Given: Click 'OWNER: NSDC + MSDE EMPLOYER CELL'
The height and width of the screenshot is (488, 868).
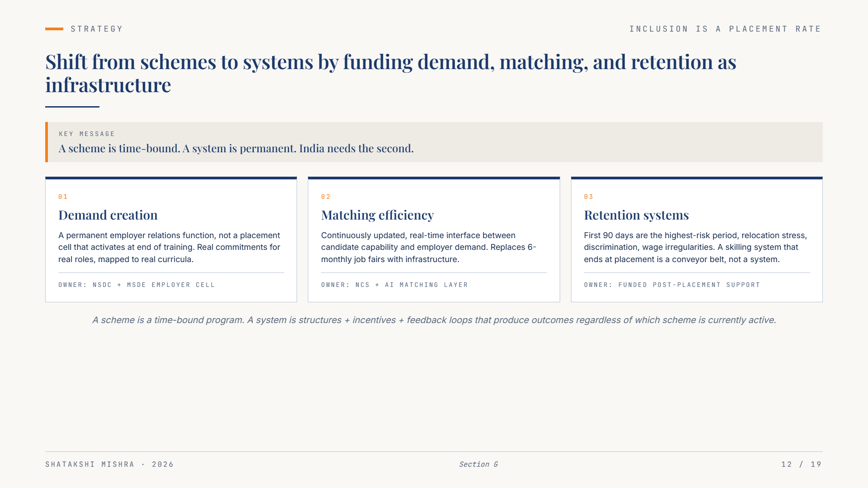Looking at the screenshot, I should [x=137, y=285].
